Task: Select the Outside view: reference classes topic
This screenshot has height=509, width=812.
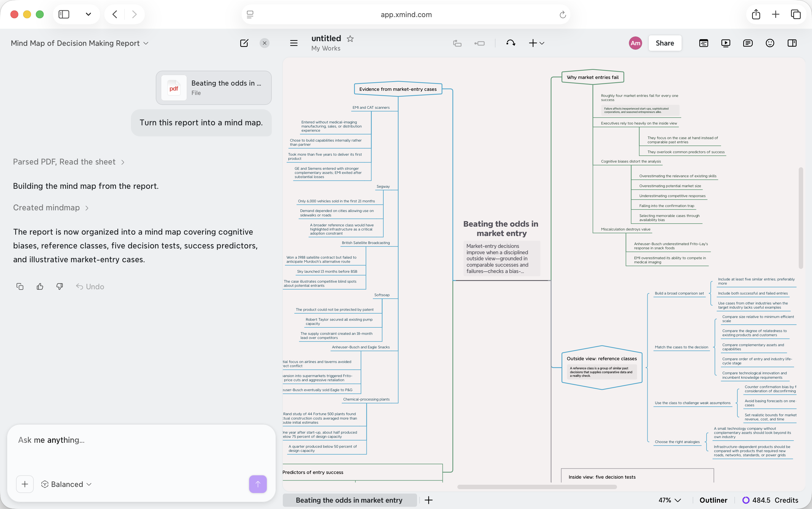Action: point(602,367)
